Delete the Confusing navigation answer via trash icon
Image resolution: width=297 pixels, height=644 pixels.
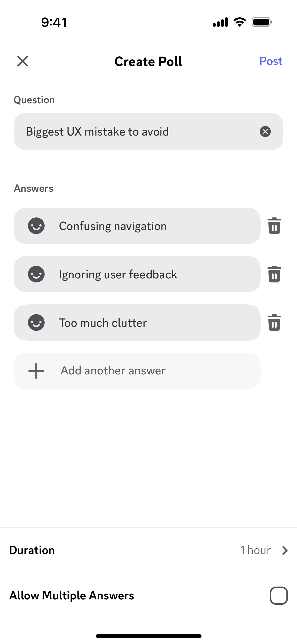(274, 226)
